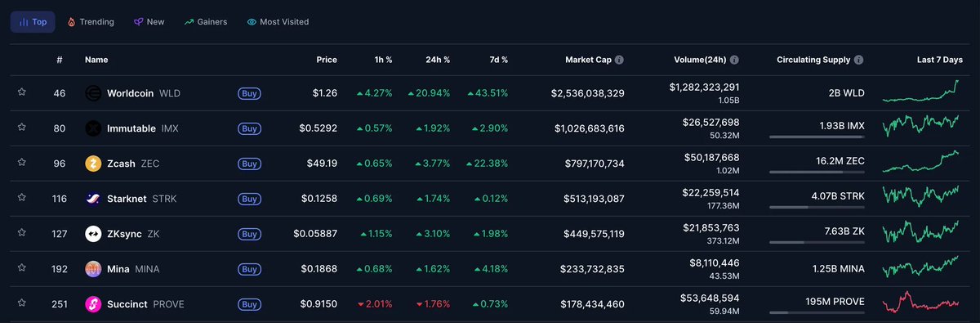The image size is (980, 323).
Task: Click the Mina logo icon
Action: 93,269
